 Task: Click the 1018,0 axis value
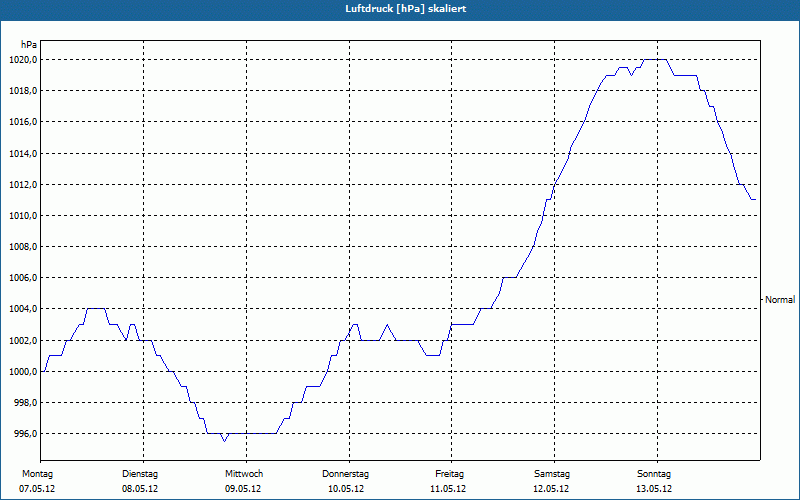coord(23,91)
